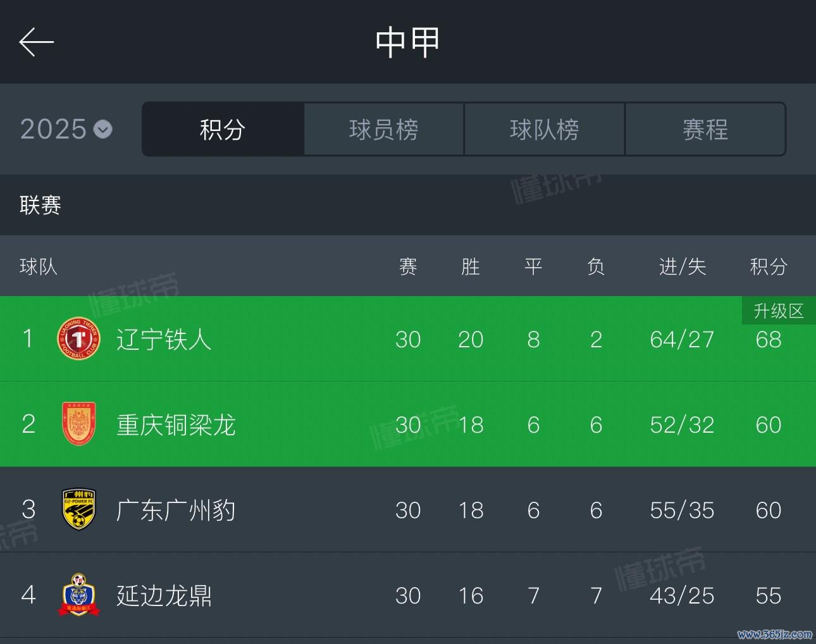Tap the 重庆铜梁龙 team crest
This screenshot has height=644, width=816.
[79, 424]
